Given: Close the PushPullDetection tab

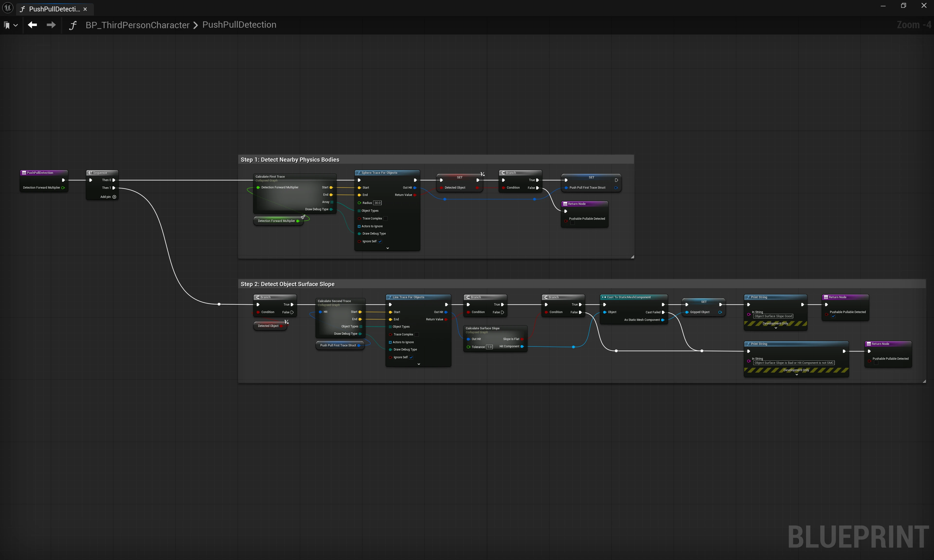Looking at the screenshot, I should (85, 9).
